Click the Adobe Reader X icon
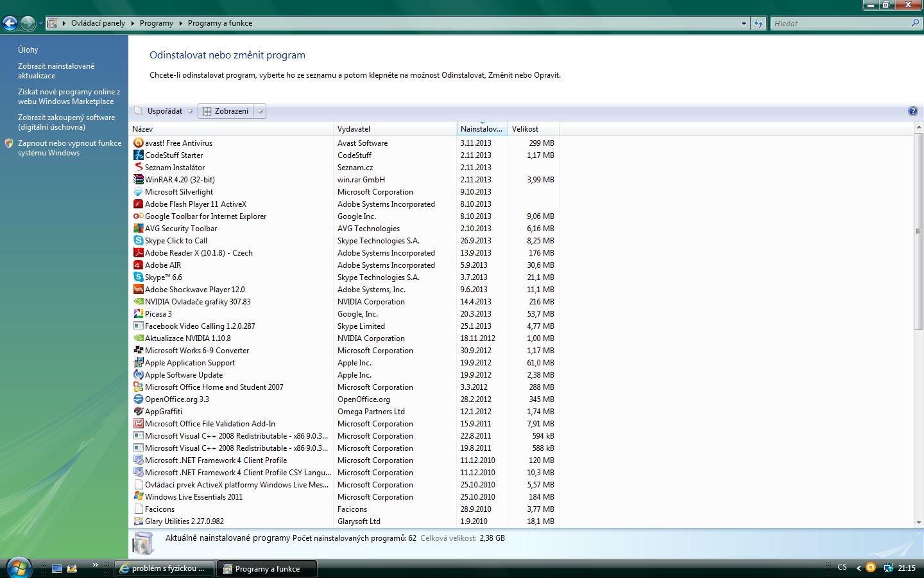 tap(138, 253)
